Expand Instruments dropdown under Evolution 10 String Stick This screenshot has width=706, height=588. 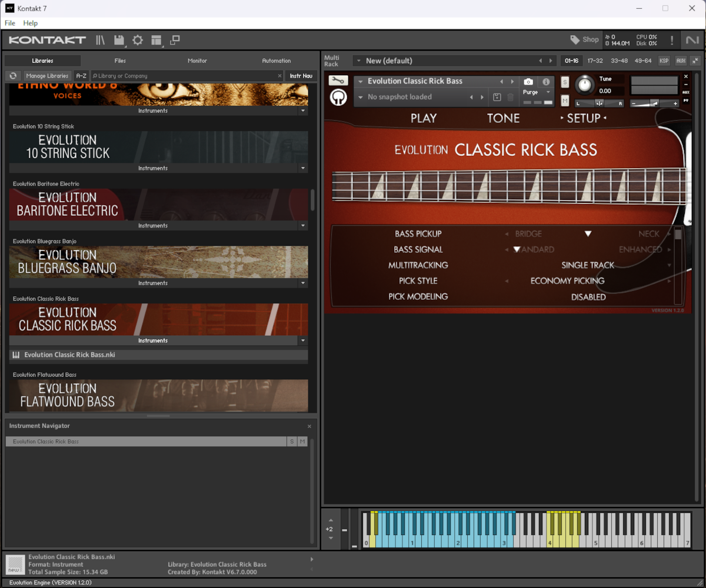pyautogui.click(x=303, y=168)
